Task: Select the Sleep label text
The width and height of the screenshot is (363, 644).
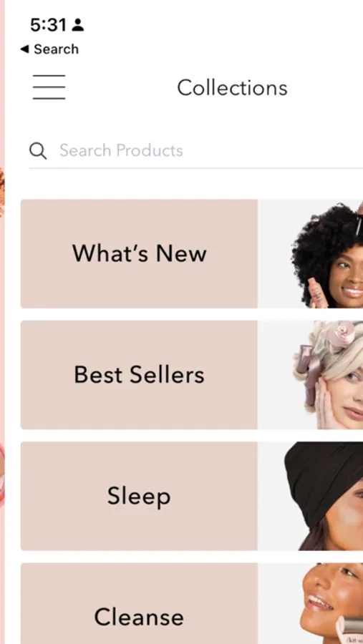Action: 139,497
